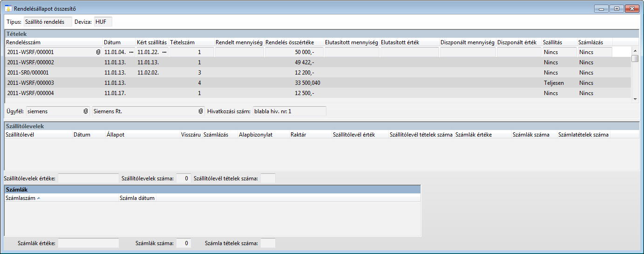Select order row 2011-WSRF/000002

pyautogui.click(x=318, y=62)
